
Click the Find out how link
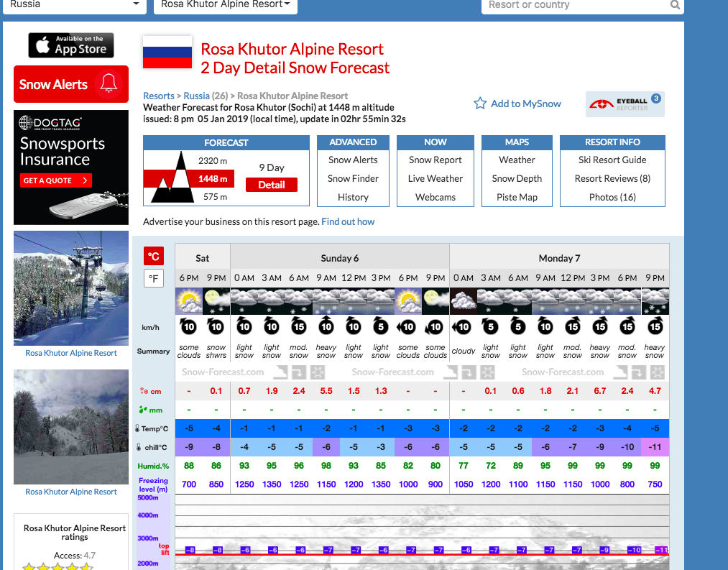click(348, 221)
